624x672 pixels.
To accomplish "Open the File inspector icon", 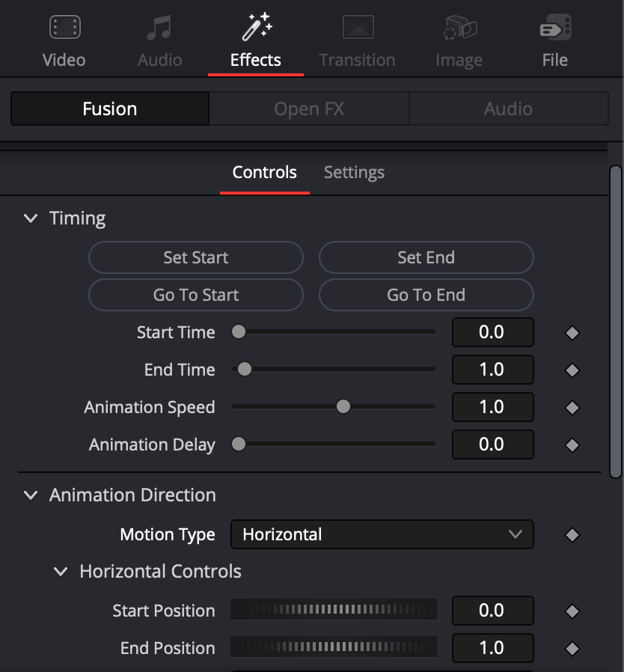I will [x=555, y=28].
